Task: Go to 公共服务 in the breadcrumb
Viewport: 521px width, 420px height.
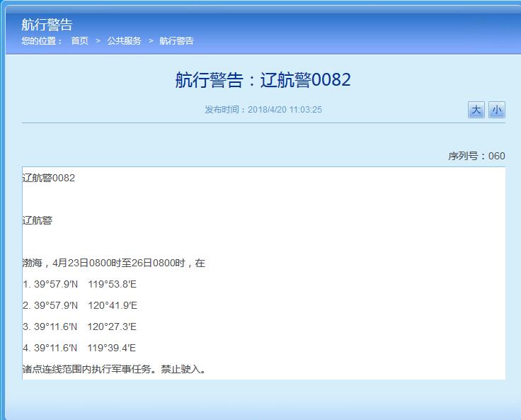Action: point(124,41)
